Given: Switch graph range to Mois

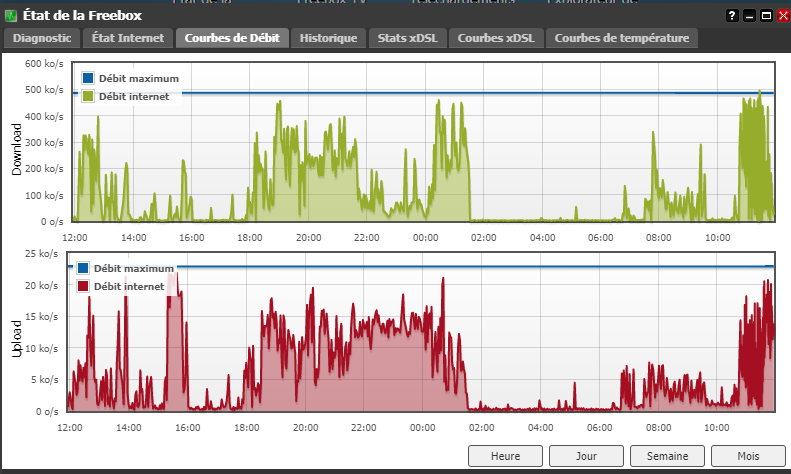Looking at the screenshot, I should click(x=748, y=456).
